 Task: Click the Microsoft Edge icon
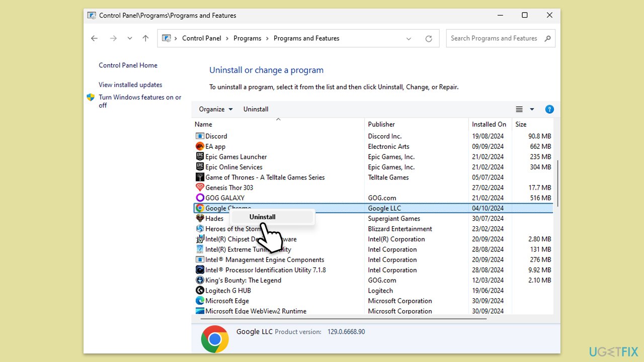[200, 301]
